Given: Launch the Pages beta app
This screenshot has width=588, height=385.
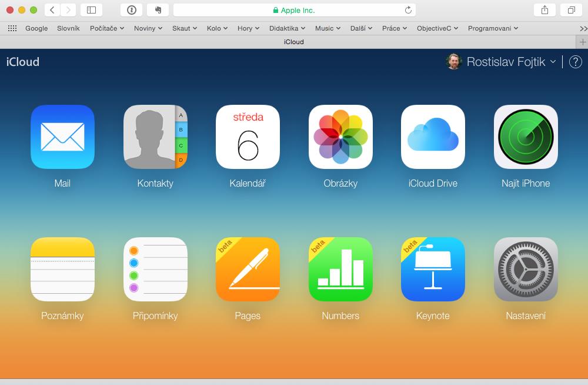Looking at the screenshot, I should click(248, 269).
